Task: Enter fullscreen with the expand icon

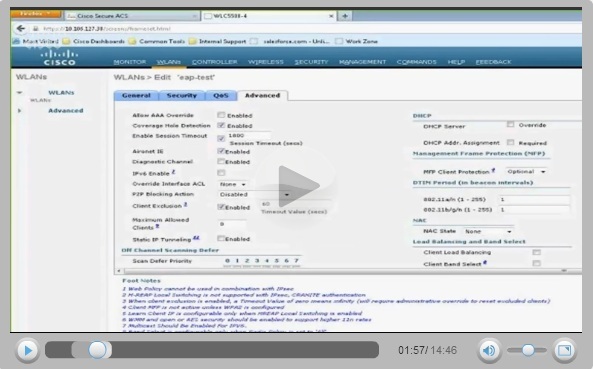Action: coord(565,350)
